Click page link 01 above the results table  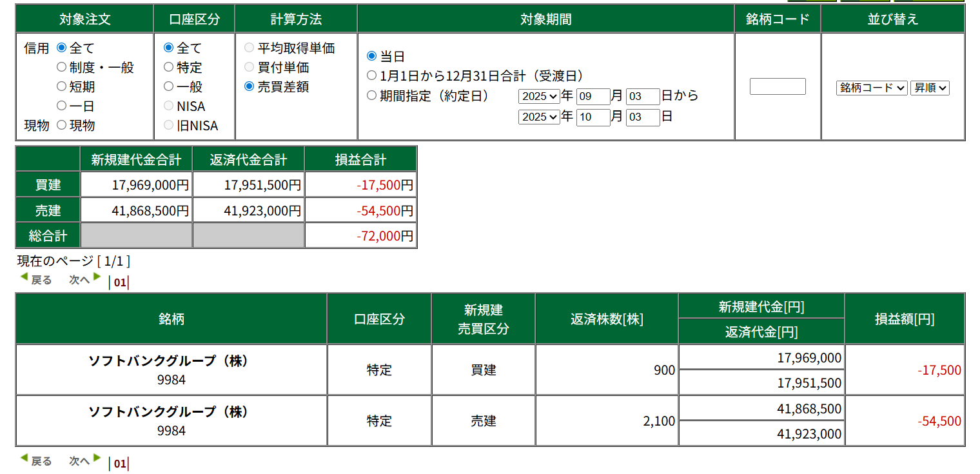pos(120,282)
